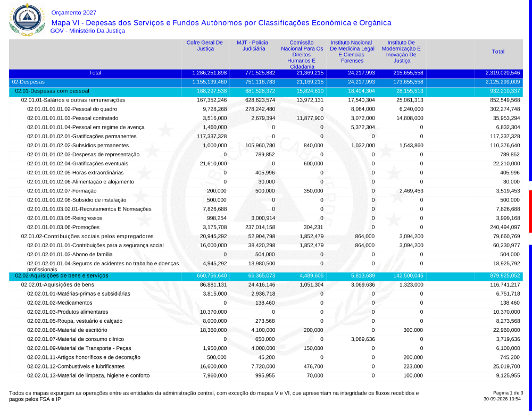Select the 02.01.02-Contribuições sociais pelos empregadores row

[x=265, y=237]
